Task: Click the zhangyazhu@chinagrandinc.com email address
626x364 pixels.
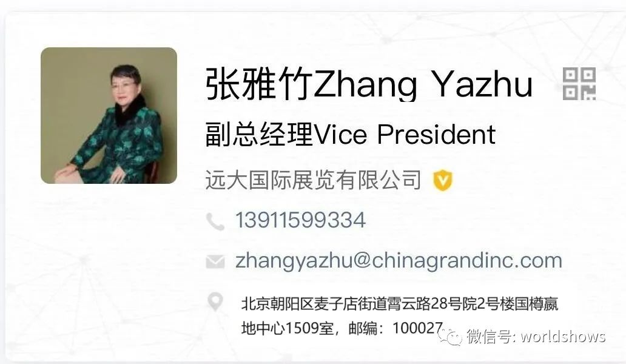Action: click(x=399, y=261)
